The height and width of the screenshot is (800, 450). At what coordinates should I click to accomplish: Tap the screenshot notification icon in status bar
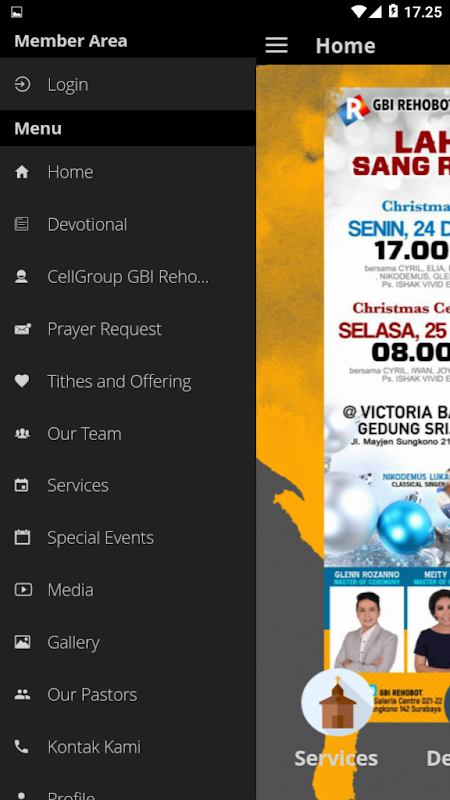(x=16, y=12)
